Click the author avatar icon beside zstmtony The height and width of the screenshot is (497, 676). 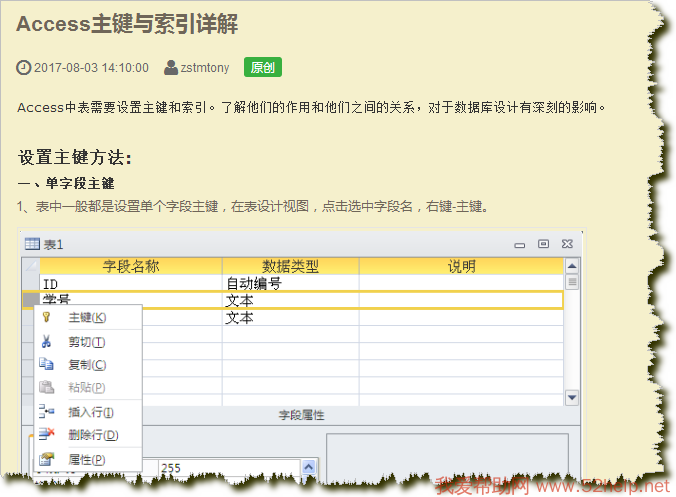pyautogui.click(x=171, y=68)
